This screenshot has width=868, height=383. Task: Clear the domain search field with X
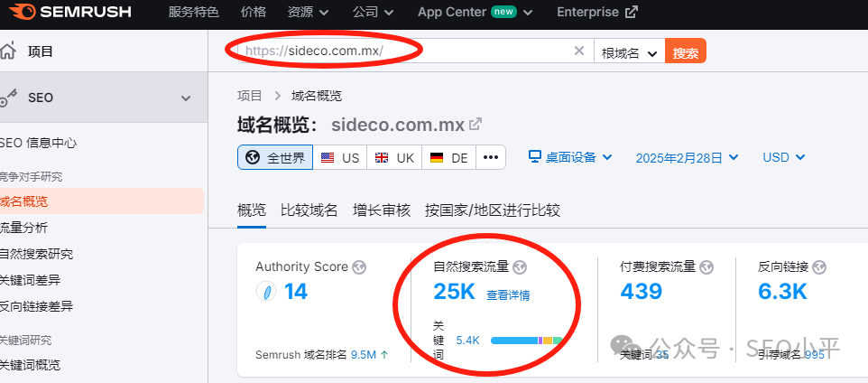579,51
